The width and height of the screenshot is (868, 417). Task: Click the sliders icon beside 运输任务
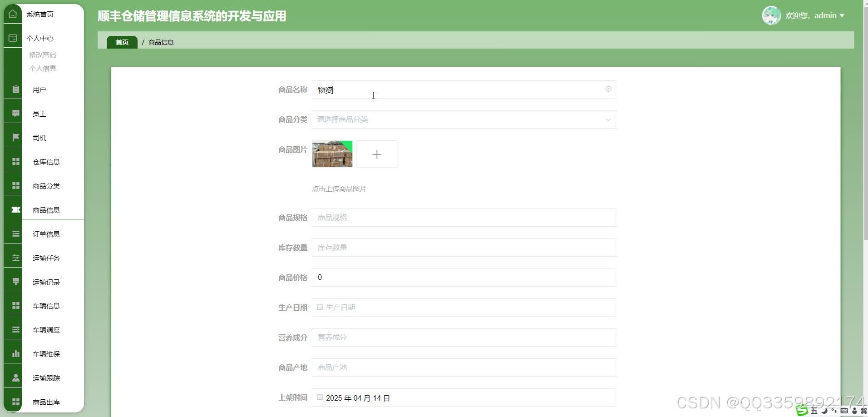coord(16,258)
